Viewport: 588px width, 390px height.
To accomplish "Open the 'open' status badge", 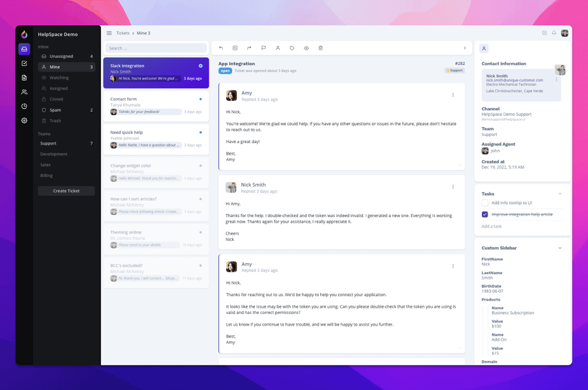I will 225,70.
